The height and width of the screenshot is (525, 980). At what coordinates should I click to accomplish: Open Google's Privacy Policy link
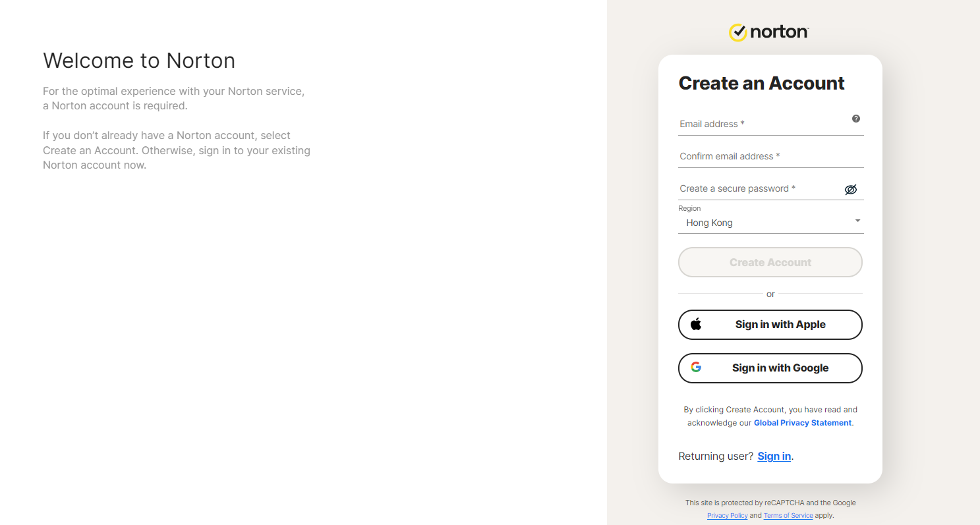click(x=727, y=515)
